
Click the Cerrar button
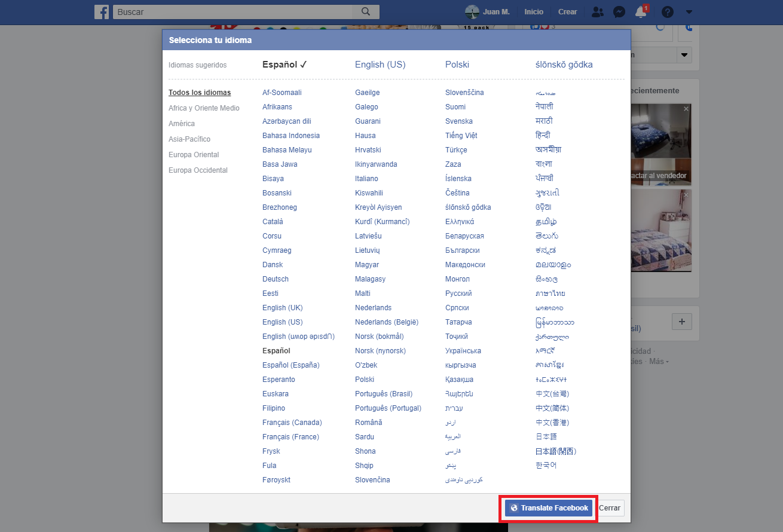click(610, 508)
